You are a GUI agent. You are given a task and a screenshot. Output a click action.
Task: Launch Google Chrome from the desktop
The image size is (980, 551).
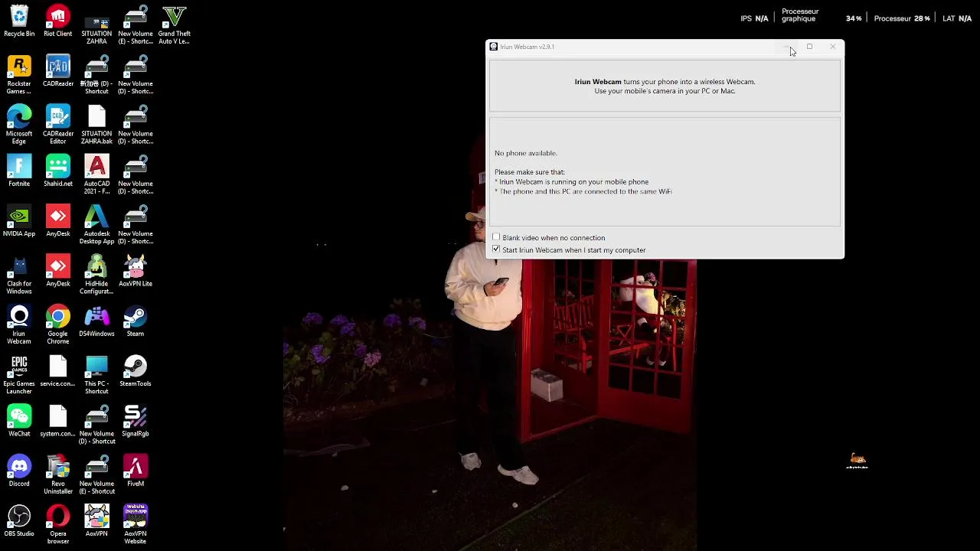(57, 324)
